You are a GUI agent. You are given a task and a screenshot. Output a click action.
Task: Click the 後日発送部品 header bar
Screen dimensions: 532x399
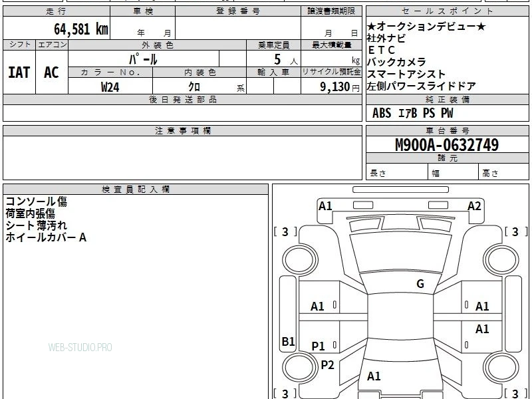(x=182, y=99)
